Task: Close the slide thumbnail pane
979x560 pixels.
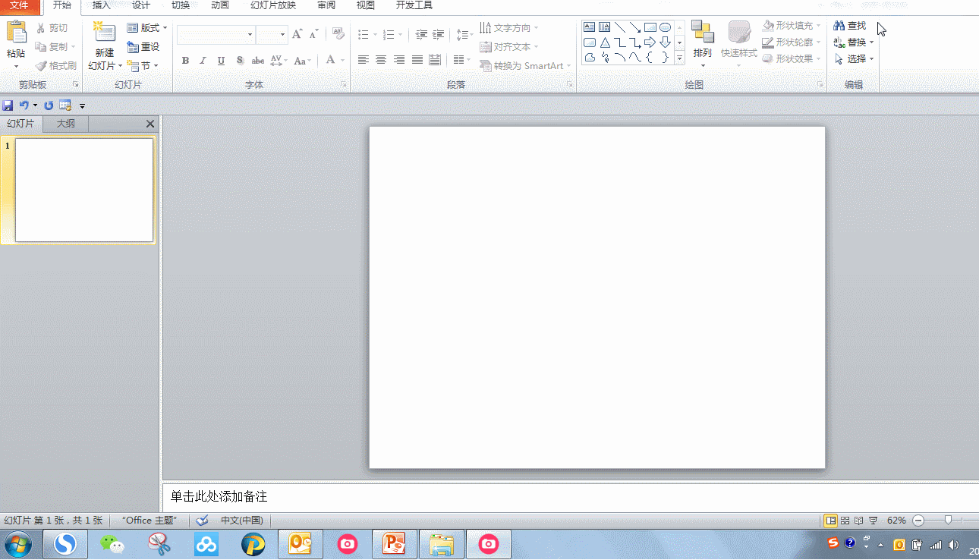Action: point(150,124)
